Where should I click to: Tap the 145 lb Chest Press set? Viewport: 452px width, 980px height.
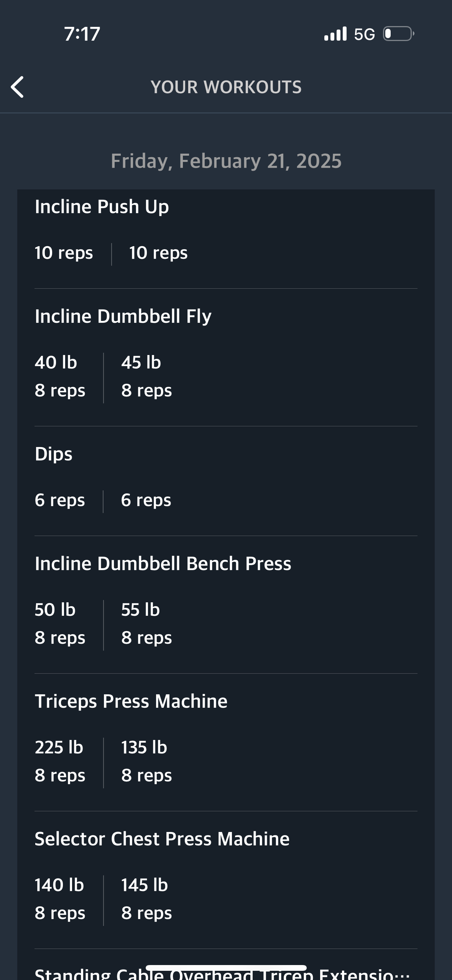(x=146, y=899)
